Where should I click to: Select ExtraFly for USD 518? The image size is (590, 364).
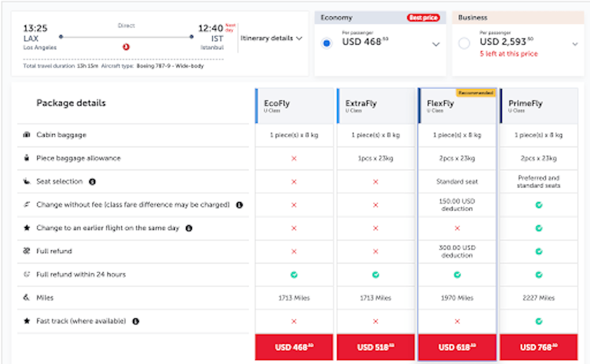[x=376, y=347]
